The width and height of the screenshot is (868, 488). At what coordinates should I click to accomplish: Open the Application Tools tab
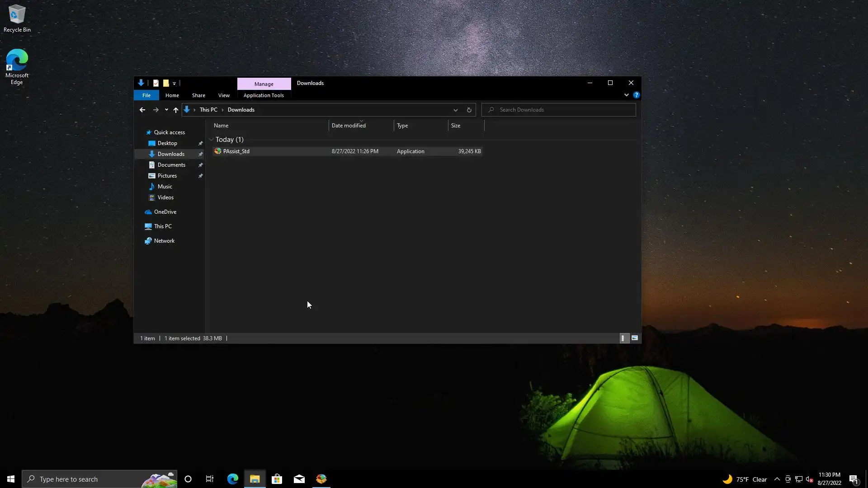pos(264,95)
